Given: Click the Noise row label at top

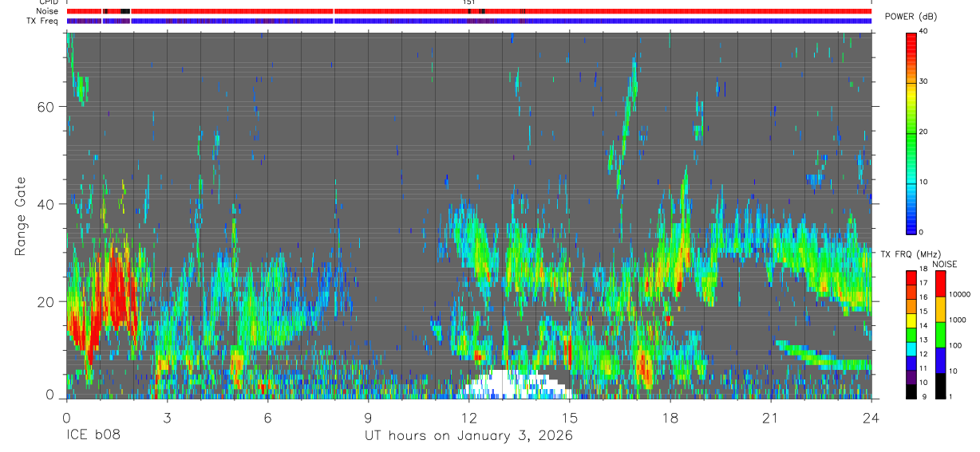Looking at the screenshot, I should 47,11.
